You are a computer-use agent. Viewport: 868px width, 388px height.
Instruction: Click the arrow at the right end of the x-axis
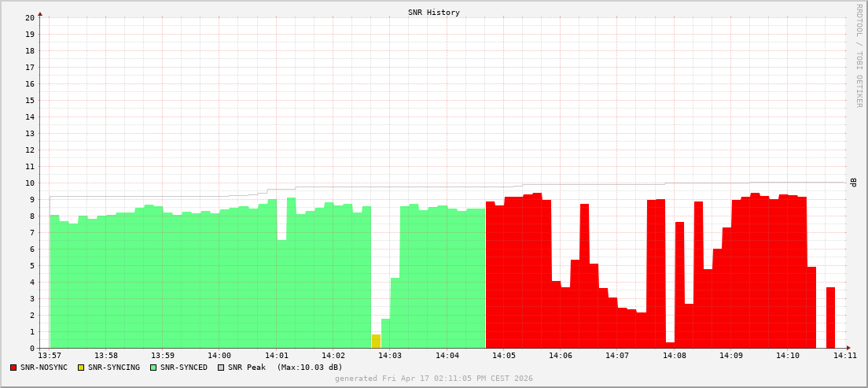(x=848, y=348)
